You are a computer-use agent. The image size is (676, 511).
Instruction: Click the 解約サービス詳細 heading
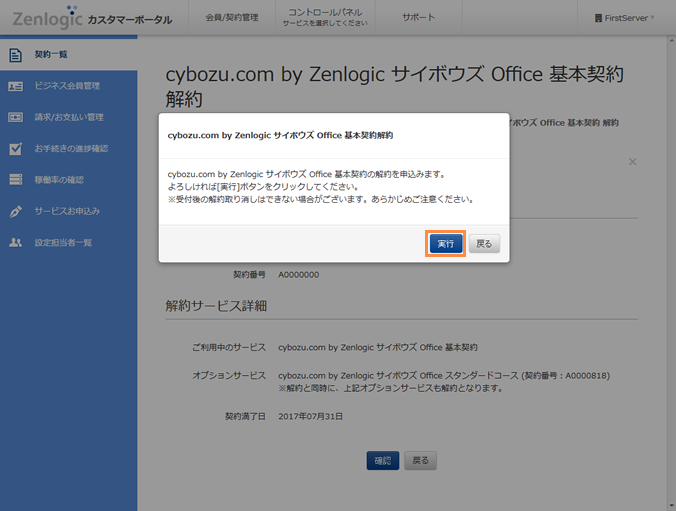click(216, 306)
